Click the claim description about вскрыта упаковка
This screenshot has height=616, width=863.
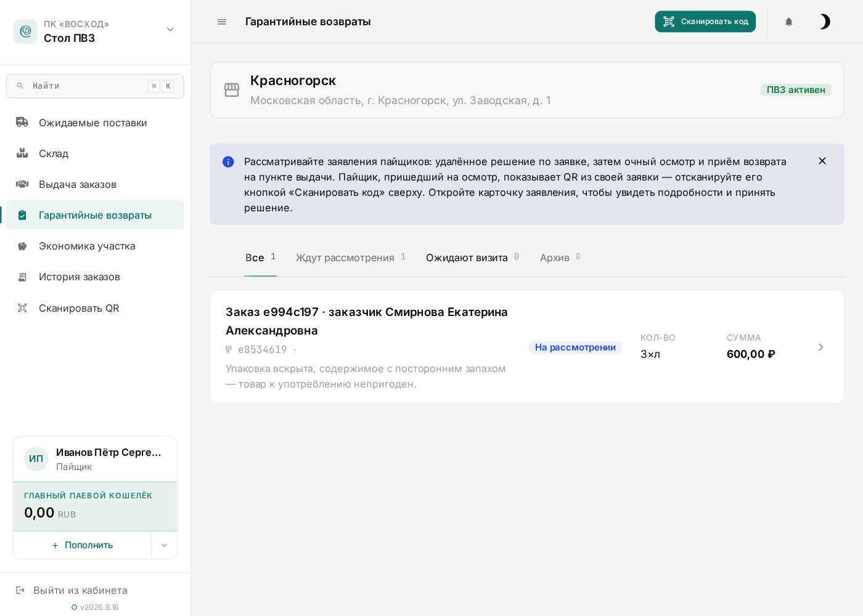click(367, 376)
